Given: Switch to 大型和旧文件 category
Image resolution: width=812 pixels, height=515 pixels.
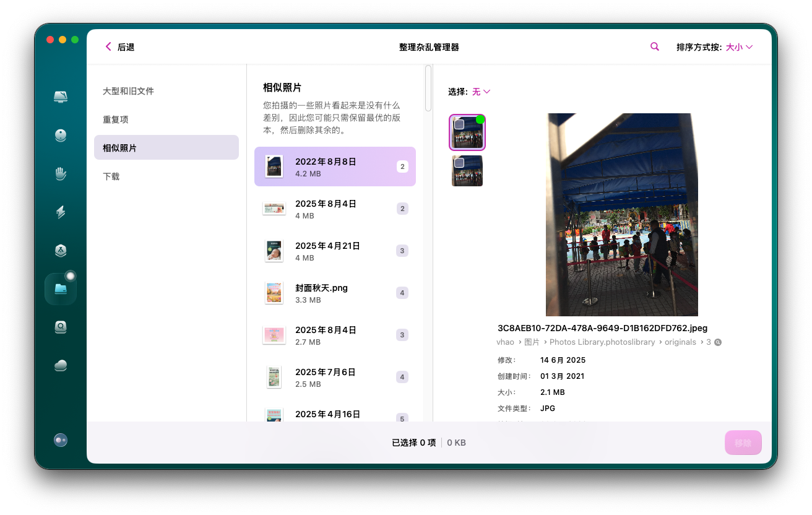Looking at the screenshot, I should [128, 91].
